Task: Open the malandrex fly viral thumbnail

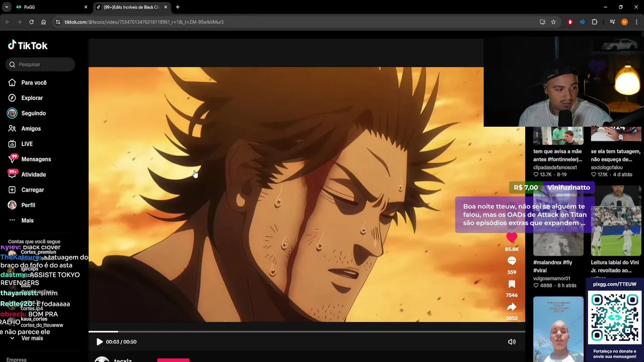Action: pos(558,221)
